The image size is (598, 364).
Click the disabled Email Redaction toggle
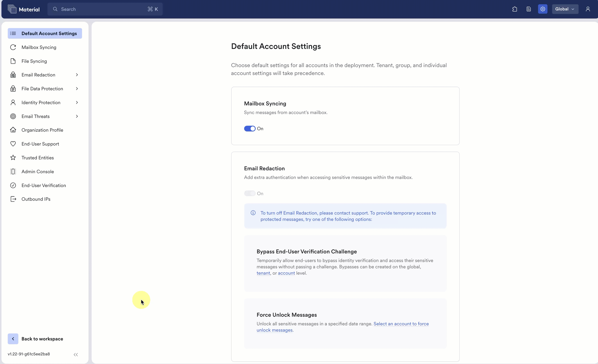250,193
